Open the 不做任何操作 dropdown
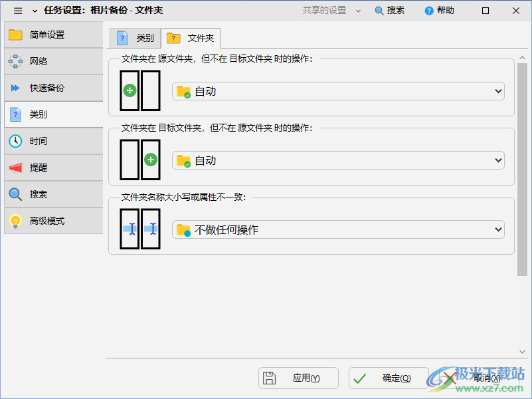The height and width of the screenshot is (399, 532). point(338,229)
